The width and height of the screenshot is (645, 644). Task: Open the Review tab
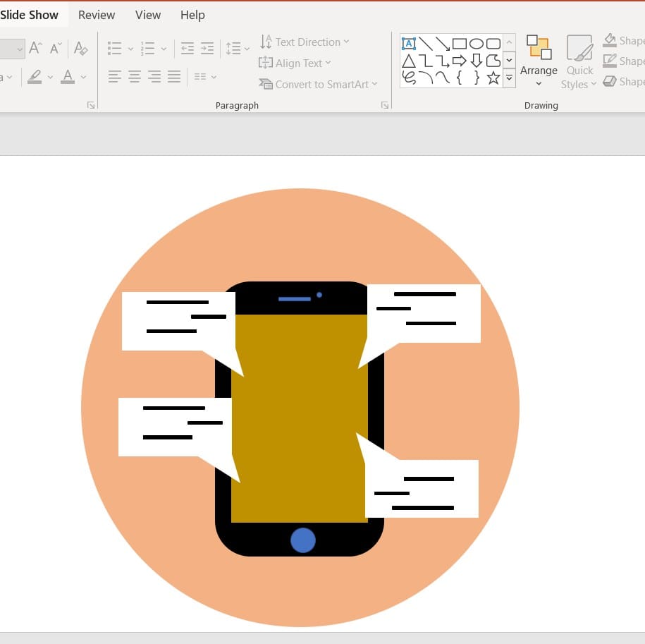(97, 15)
